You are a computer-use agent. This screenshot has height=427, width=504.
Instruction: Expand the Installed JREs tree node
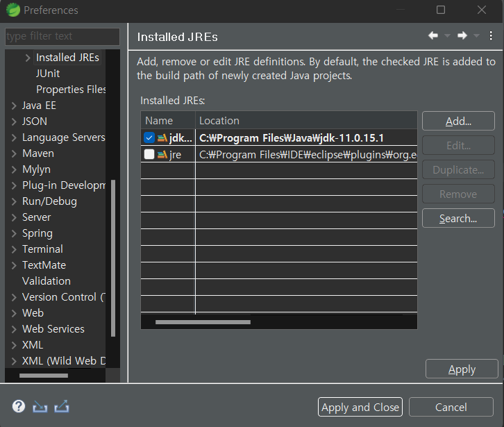(28, 58)
